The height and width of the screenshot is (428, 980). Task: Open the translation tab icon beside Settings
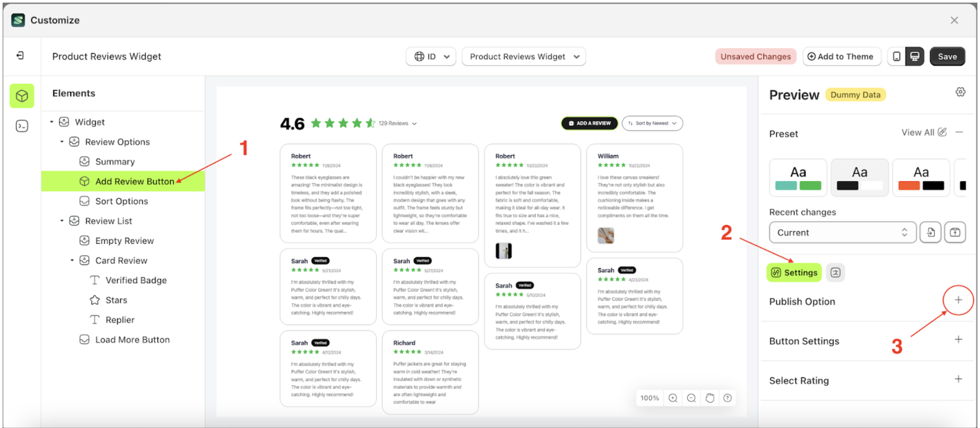[x=835, y=272]
